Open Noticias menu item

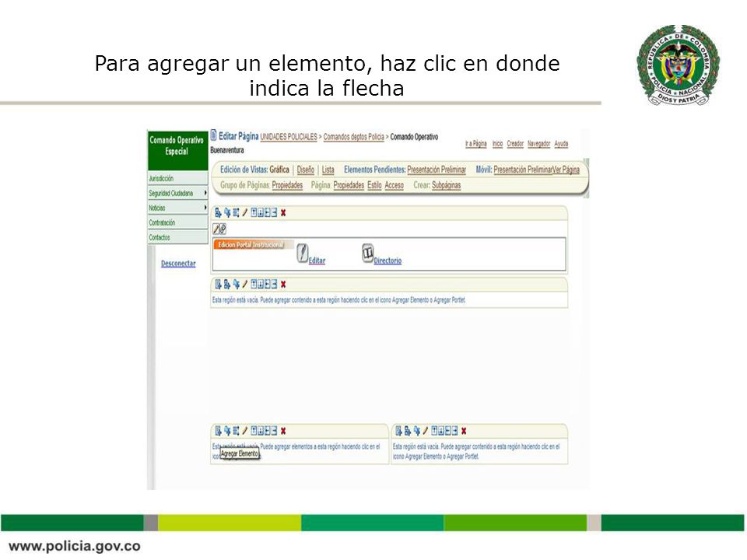[156, 208]
